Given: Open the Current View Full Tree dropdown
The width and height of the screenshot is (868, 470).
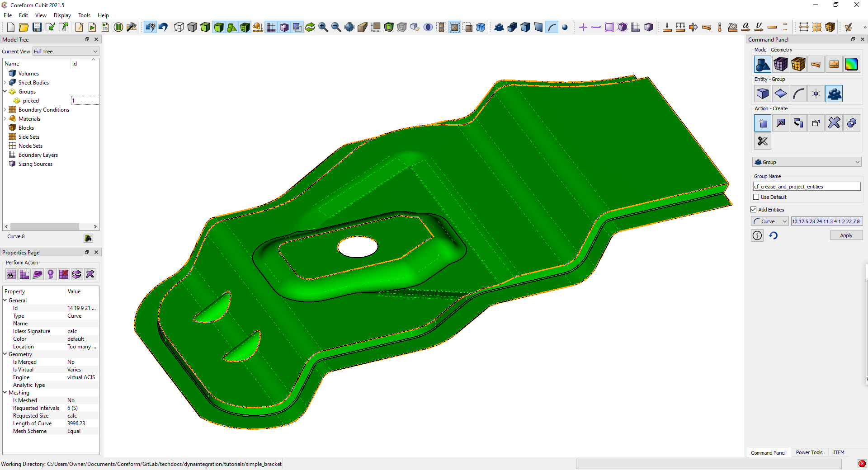Looking at the screenshot, I should pyautogui.click(x=66, y=52).
